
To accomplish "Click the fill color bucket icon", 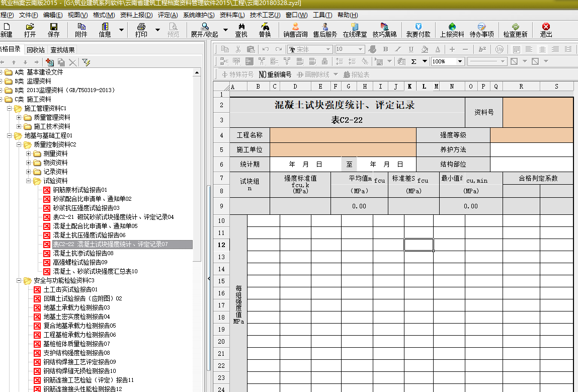I will pyautogui.click(x=424, y=49).
